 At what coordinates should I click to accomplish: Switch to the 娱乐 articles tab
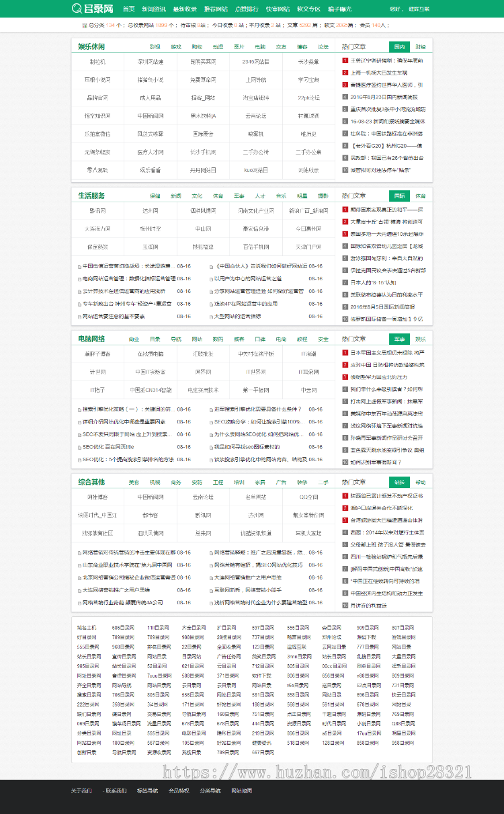(x=420, y=339)
